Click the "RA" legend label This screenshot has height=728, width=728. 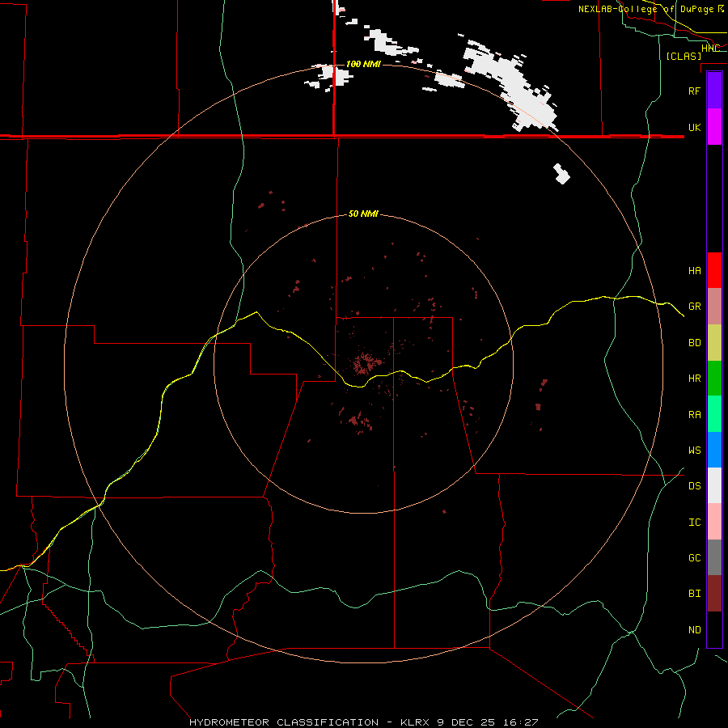coord(694,415)
